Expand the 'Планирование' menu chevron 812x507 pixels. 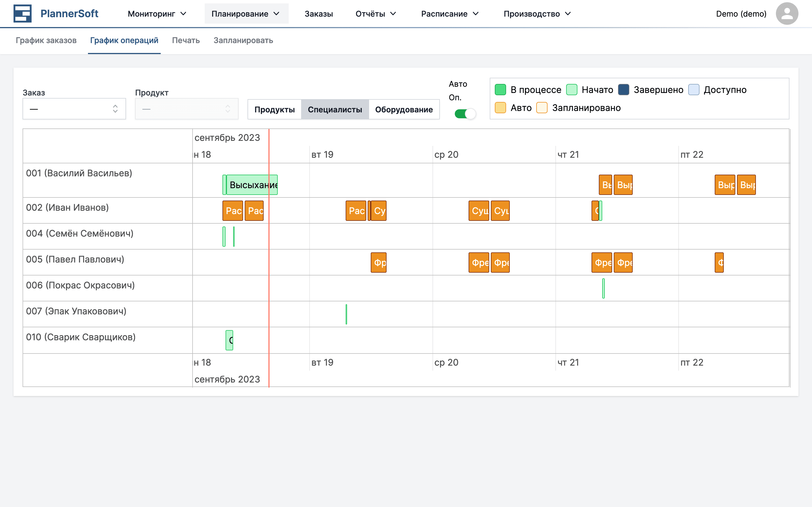click(x=277, y=14)
